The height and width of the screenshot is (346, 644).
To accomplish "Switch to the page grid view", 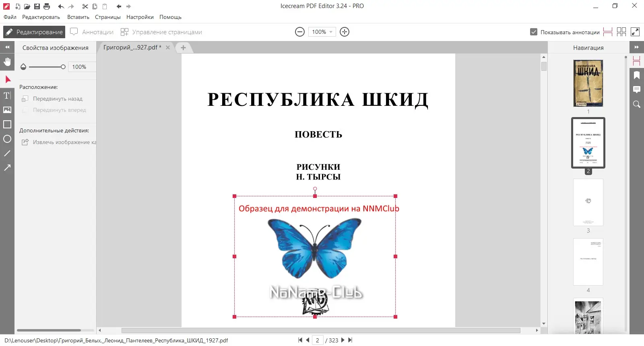I will coord(621,32).
